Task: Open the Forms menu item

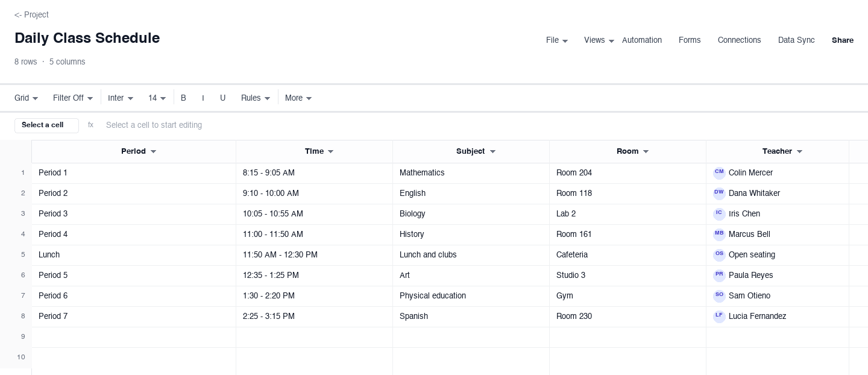Action: pos(690,40)
